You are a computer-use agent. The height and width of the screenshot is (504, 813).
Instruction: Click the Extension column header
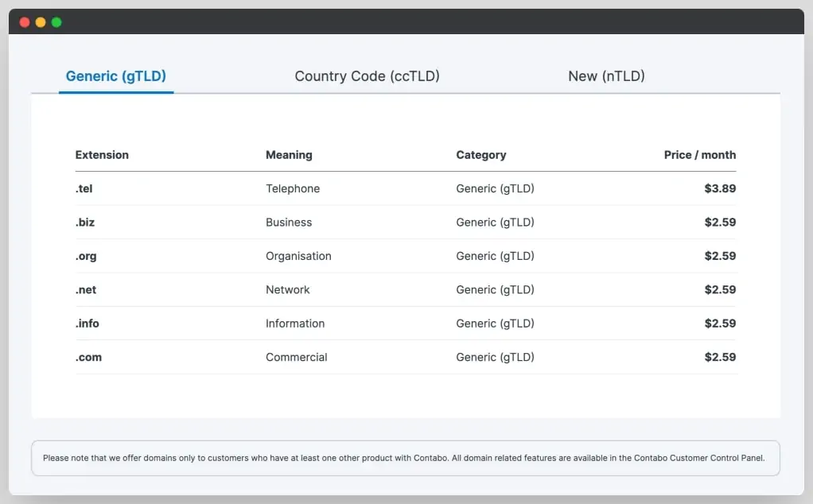point(102,155)
